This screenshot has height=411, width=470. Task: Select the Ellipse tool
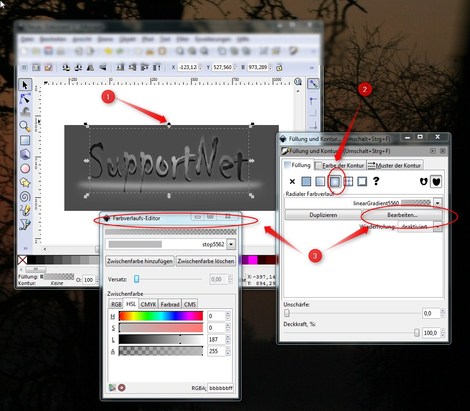[x=25, y=168]
